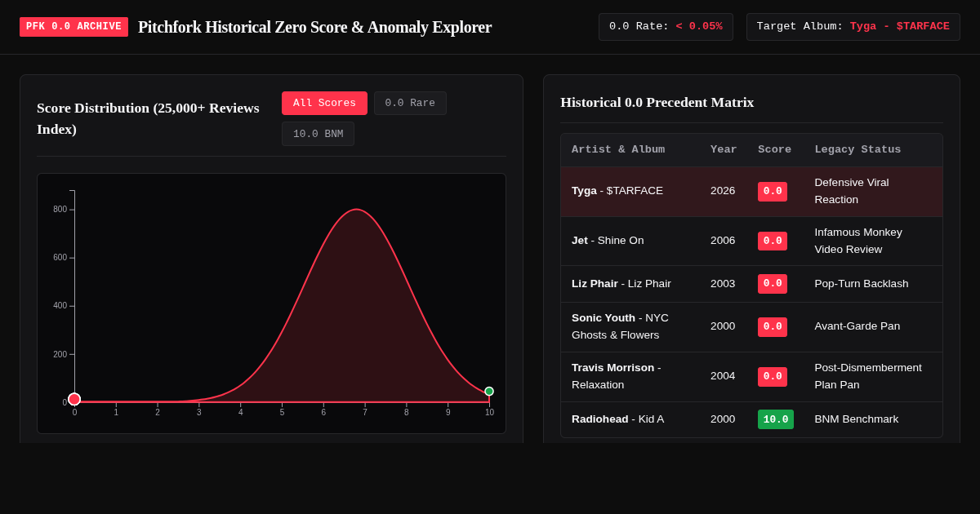This screenshot has height=514, width=980.
Task: Click Pop-Turn Backlash status text
Action: point(861,284)
